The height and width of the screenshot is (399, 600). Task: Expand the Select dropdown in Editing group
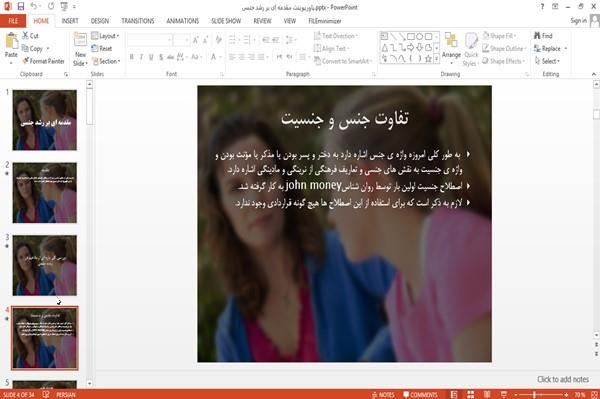547,61
